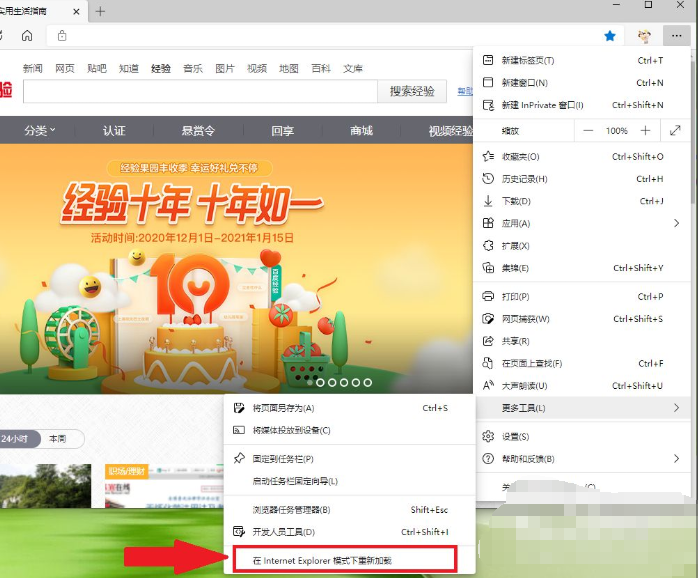
Task: Open the 新闻 nav link
Action: point(32,69)
